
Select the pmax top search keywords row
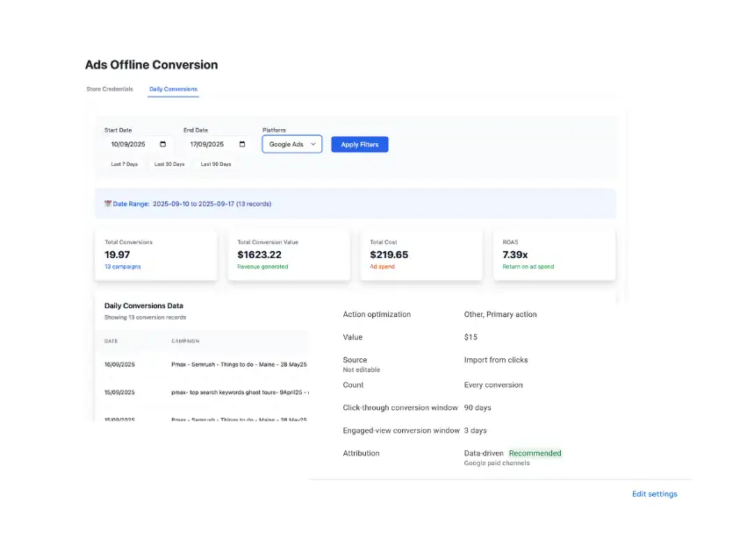[x=202, y=392]
